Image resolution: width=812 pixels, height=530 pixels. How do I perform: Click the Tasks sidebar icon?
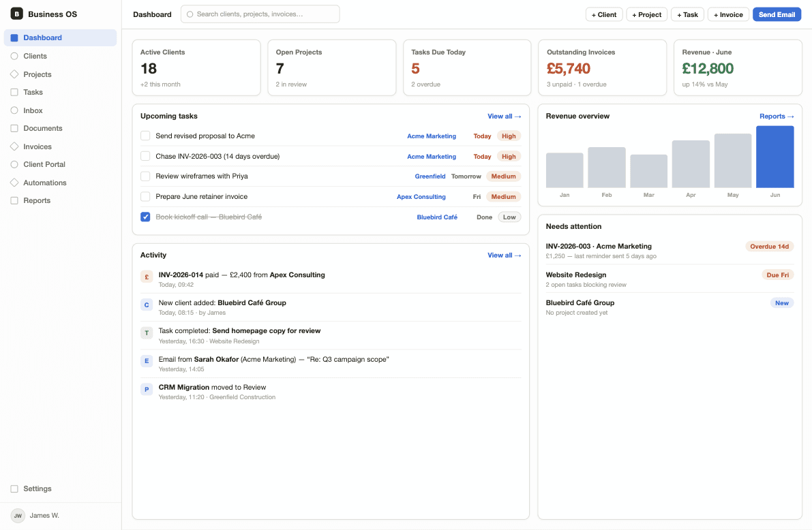point(14,92)
